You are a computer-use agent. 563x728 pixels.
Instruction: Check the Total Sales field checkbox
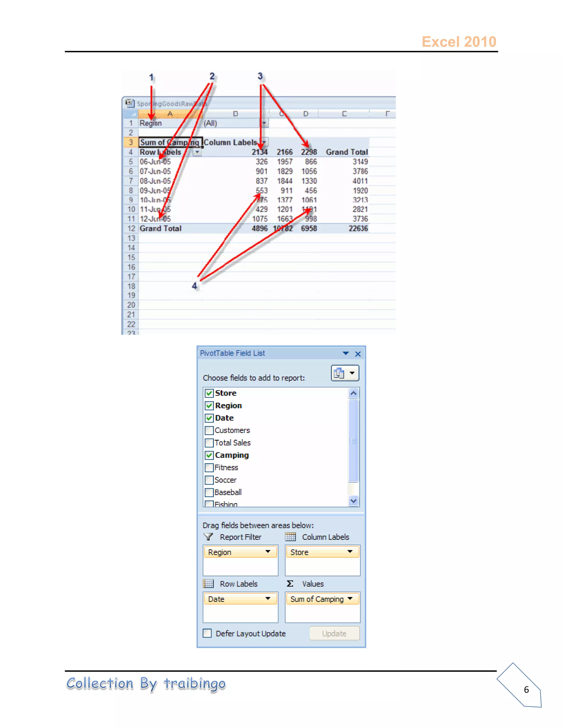(209, 443)
